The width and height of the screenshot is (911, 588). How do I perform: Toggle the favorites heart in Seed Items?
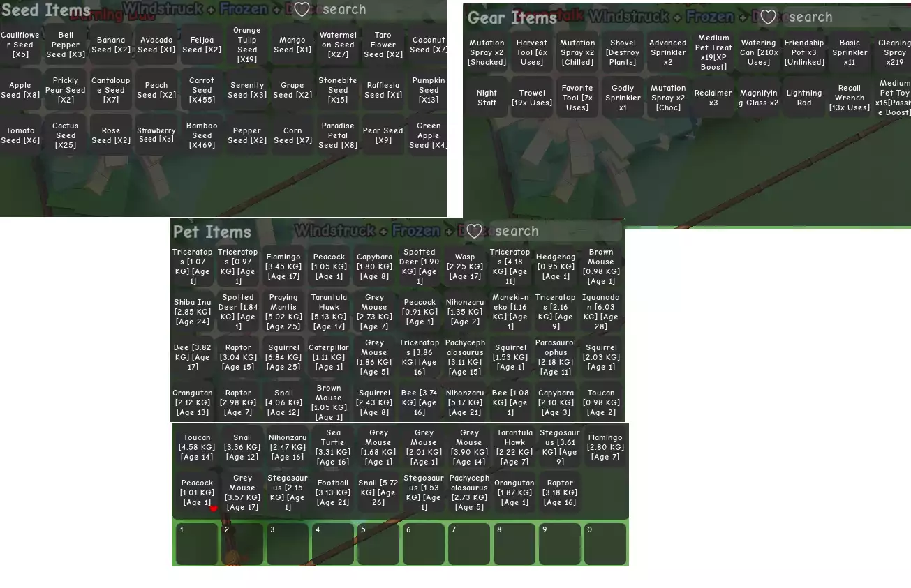tap(302, 10)
